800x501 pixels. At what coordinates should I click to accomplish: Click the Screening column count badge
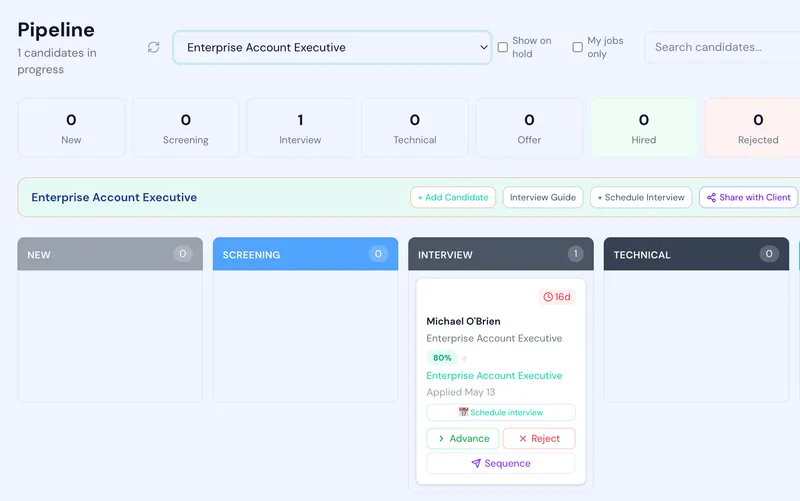(378, 254)
